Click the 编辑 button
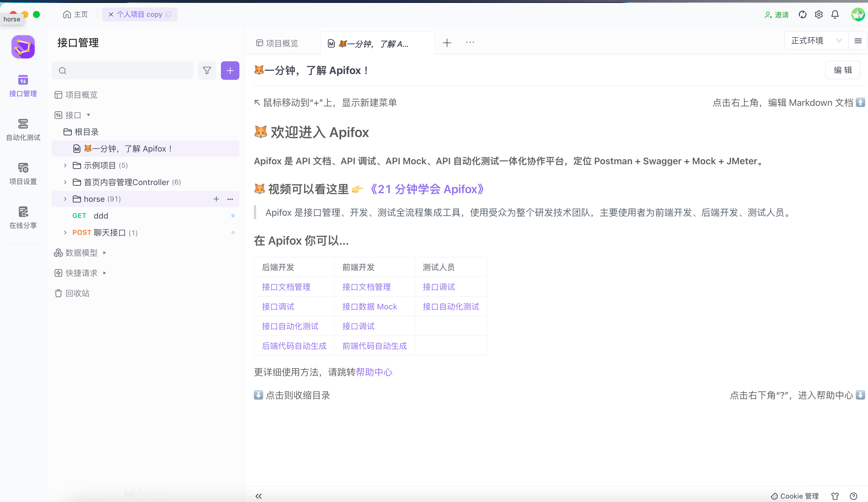Viewport: 868px width, 502px height. click(x=842, y=70)
